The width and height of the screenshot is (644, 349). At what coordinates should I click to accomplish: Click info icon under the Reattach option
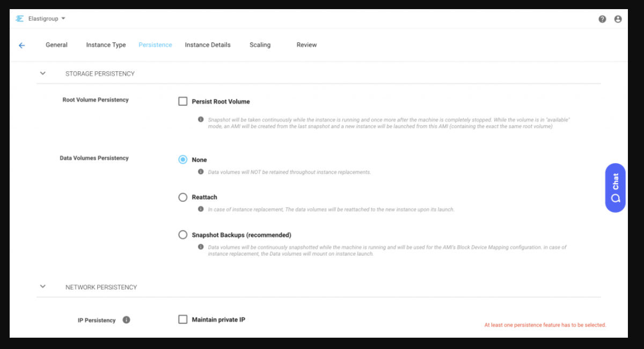tap(201, 209)
